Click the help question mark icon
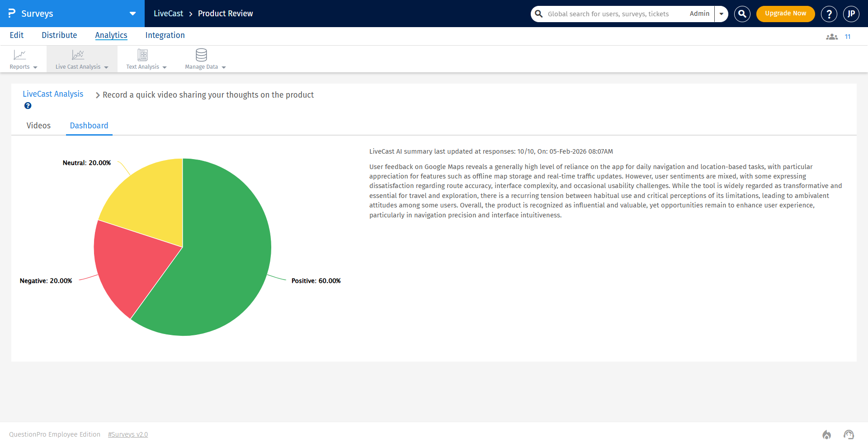The height and width of the screenshot is (447, 868). [x=829, y=14]
